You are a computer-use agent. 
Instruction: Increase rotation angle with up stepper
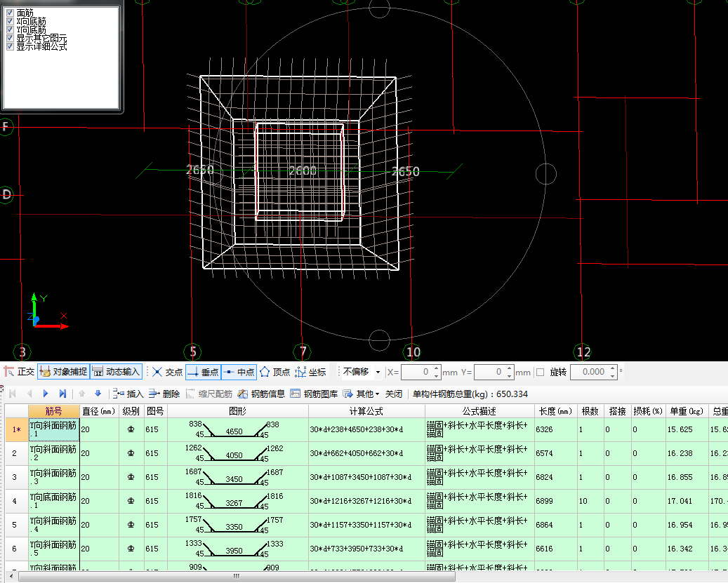click(x=613, y=369)
